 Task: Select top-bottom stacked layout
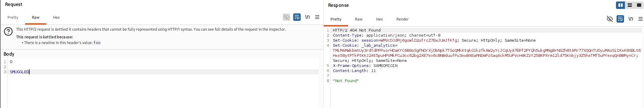(x=630, y=5)
